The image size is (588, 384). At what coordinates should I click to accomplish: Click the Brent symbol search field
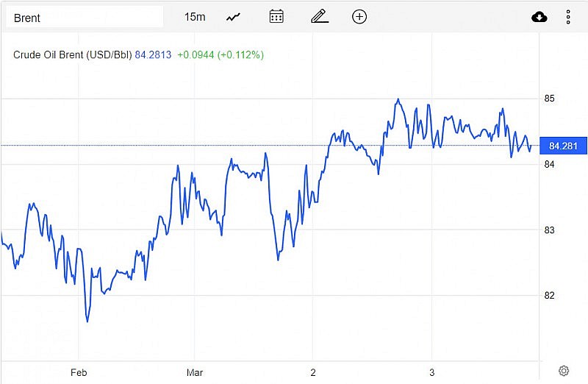pos(84,17)
